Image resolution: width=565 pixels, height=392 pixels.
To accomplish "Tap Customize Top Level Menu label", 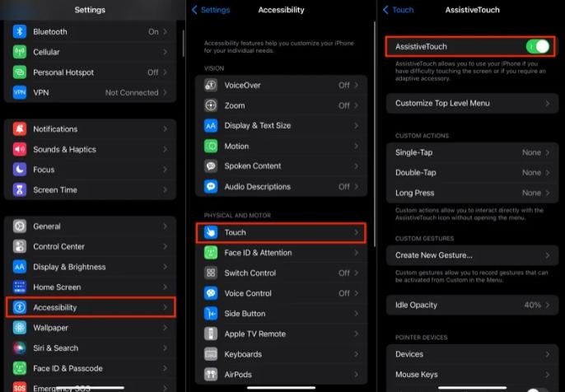I will 442,104.
